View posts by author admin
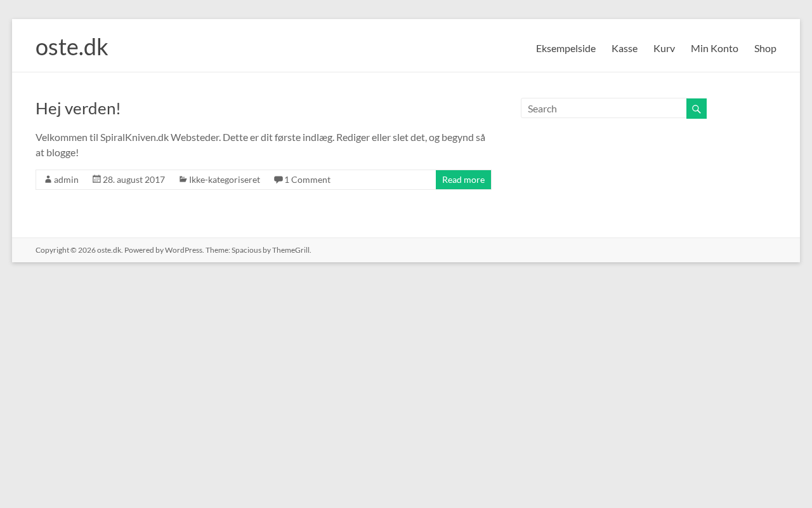The image size is (812, 508). click(66, 180)
